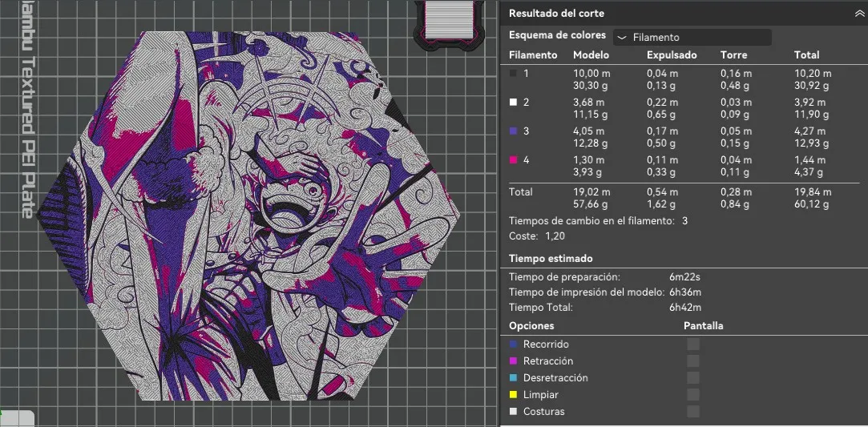The width and height of the screenshot is (868, 427).
Task: Click the Costuras white legend icon
Action: (x=513, y=412)
